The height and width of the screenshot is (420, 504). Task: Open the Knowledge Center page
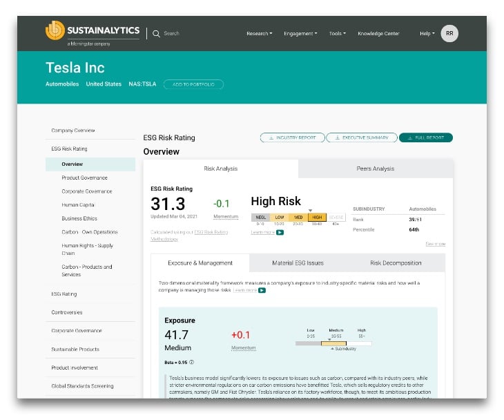tap(378, 33)
